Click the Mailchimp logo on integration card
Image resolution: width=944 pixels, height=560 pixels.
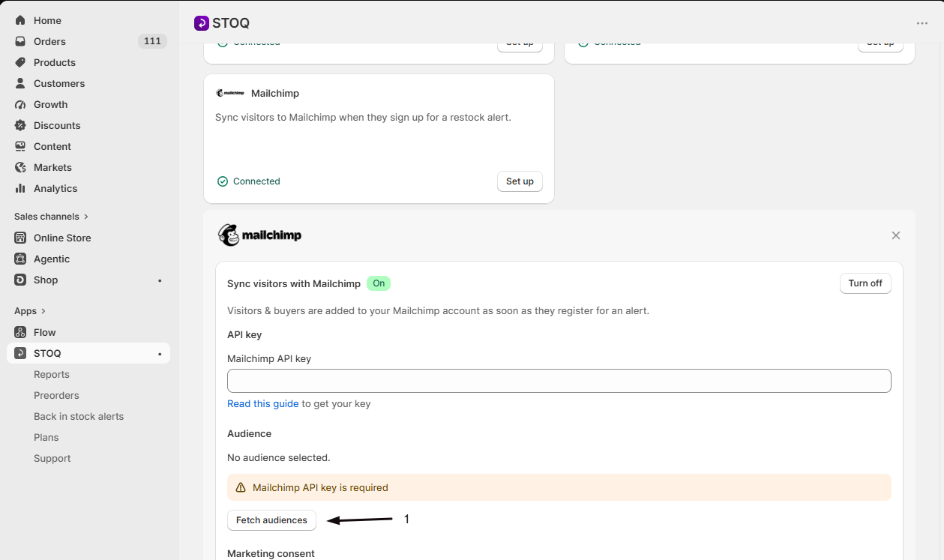click(230, 93)
